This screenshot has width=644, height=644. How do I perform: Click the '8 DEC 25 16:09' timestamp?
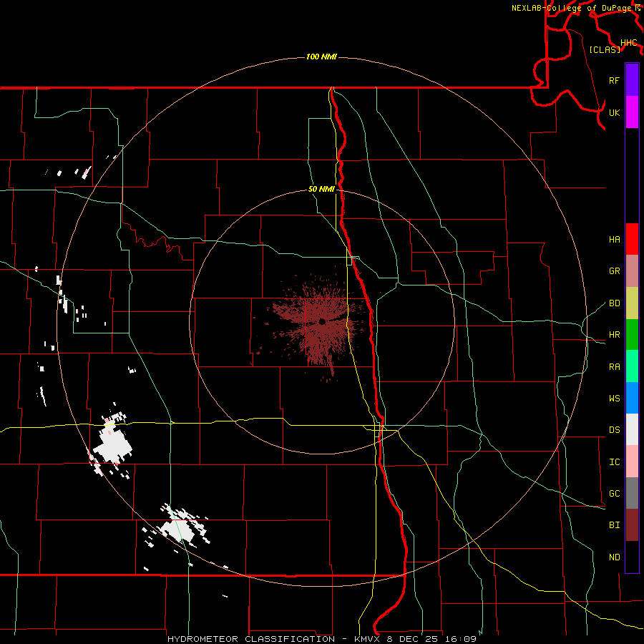(x=431, y=639)
